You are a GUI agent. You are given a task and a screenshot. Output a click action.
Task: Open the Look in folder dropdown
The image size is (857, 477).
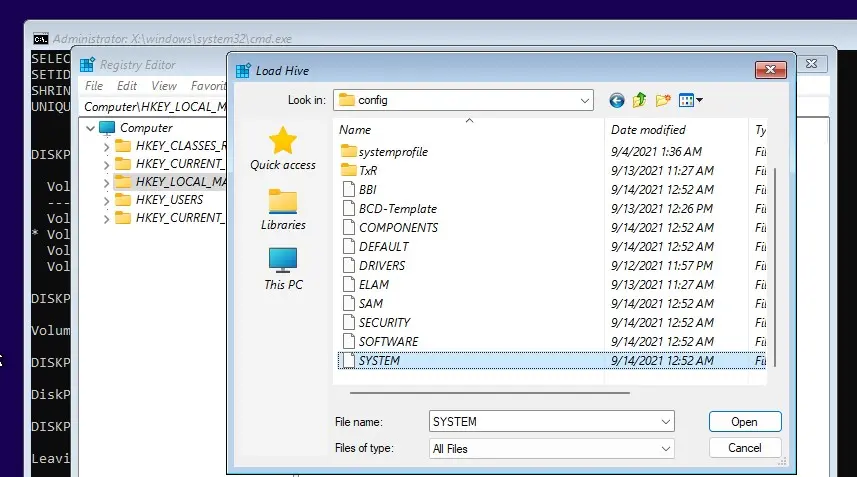[584, 101]
